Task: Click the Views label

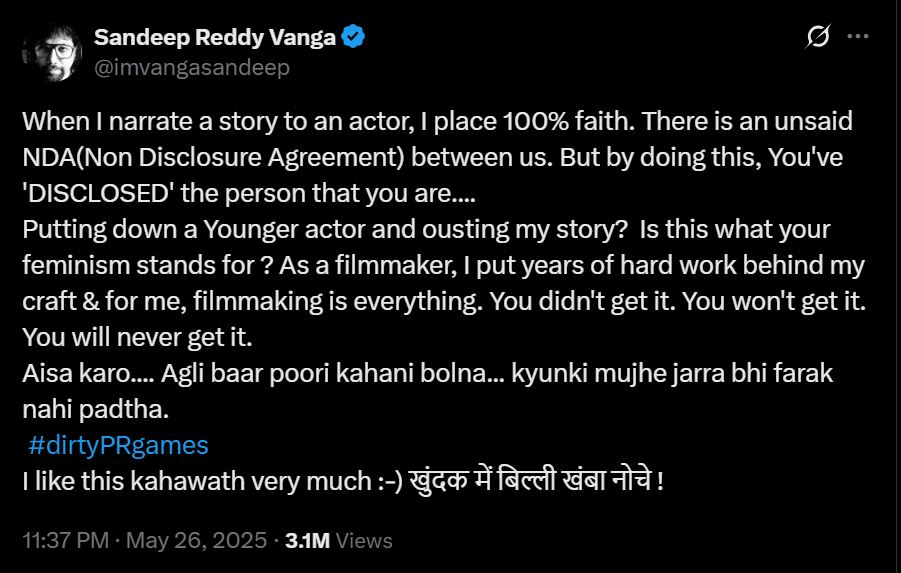Action: tap(365, 541)
